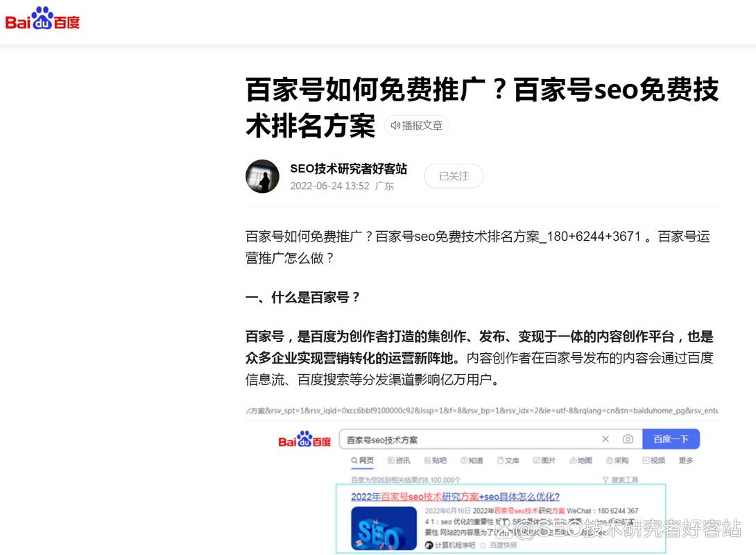Click the small Baidu logo in embedded screenshot
756x555 pixels.
[x=304, y=439]
